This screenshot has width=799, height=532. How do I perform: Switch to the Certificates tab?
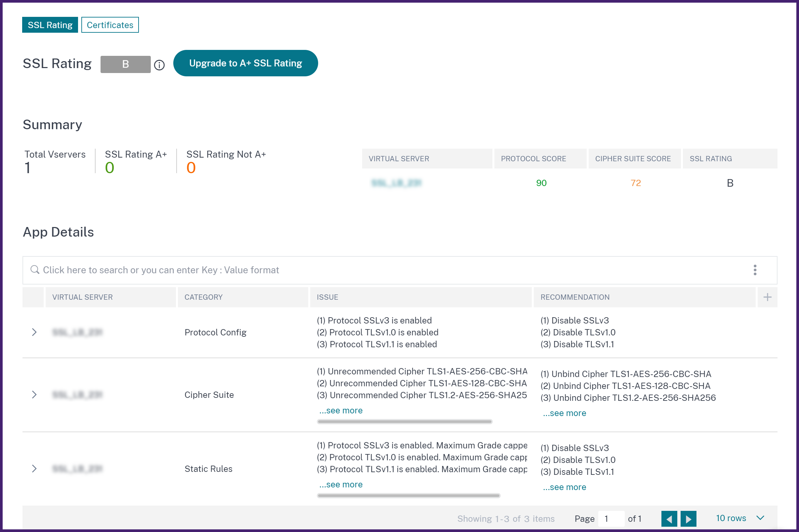(x=110, y=25)
